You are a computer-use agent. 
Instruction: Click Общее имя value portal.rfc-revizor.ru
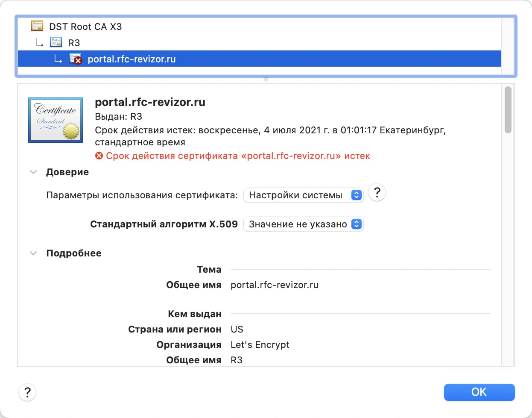[x=275, y=285]
